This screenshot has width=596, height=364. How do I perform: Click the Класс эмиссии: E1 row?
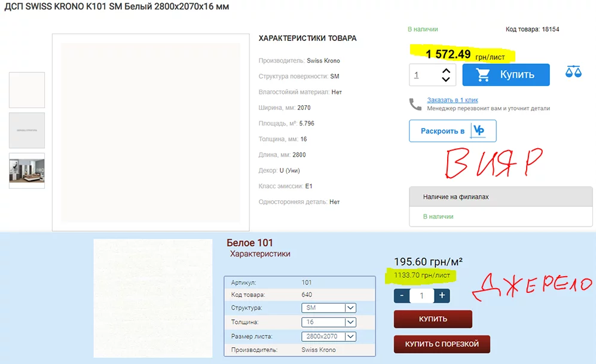285,186
